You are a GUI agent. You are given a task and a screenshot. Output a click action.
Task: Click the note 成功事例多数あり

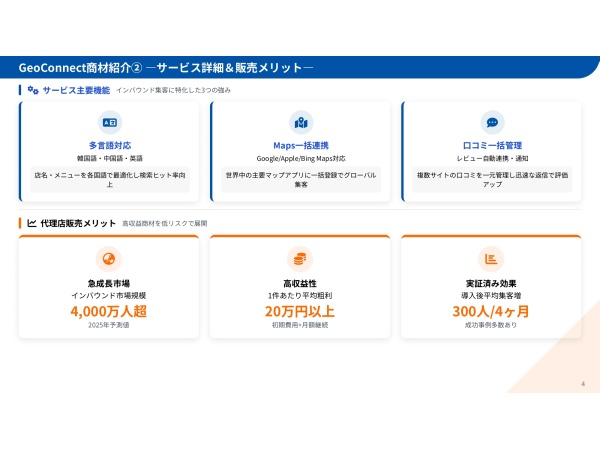[491, 325]
